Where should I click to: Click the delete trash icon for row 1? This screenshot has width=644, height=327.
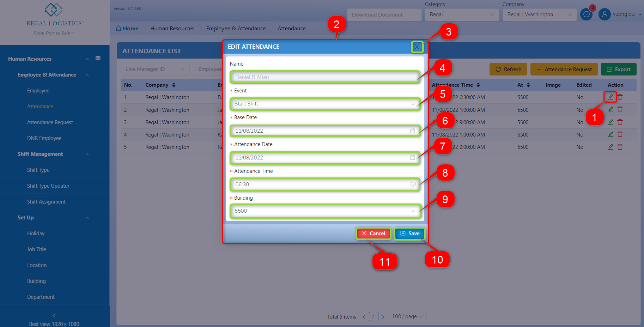(x=620, y=97)
